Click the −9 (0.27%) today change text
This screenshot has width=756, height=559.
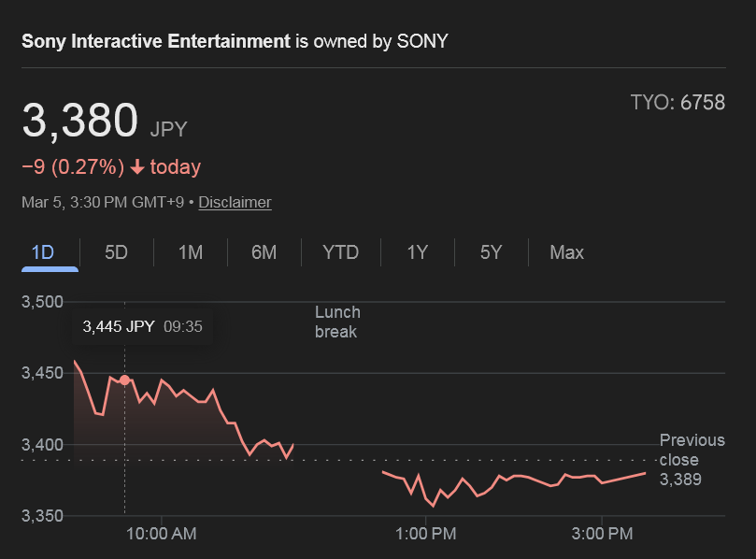[x=111, y=167]
